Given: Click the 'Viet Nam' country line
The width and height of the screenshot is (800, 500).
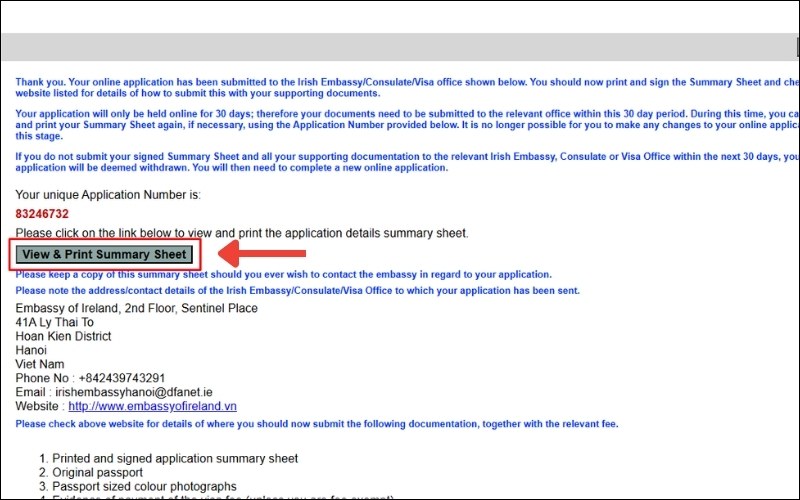Looking at the screenshot, I should coord(40,365).
